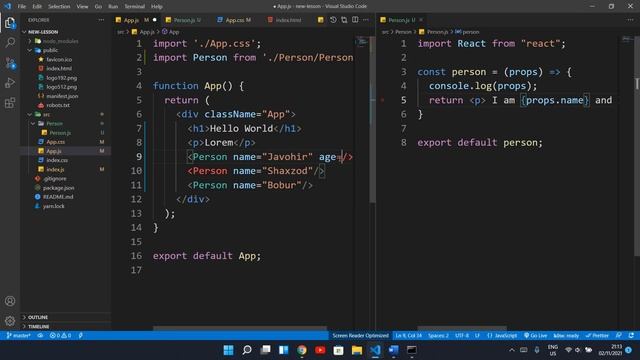This screenshot has height=360, width=640.
Task: Open yarn.lock in the explorer
Action: pos(53,206)
